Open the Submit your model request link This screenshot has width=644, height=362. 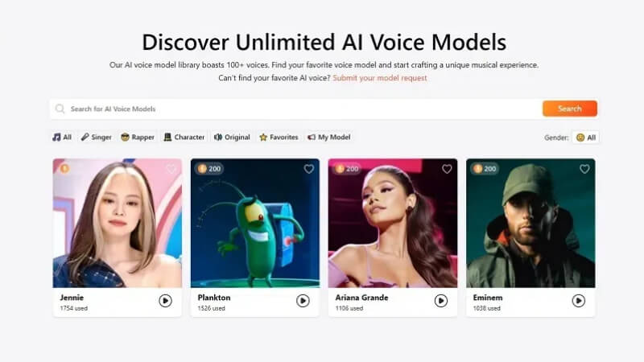point(380,78)
